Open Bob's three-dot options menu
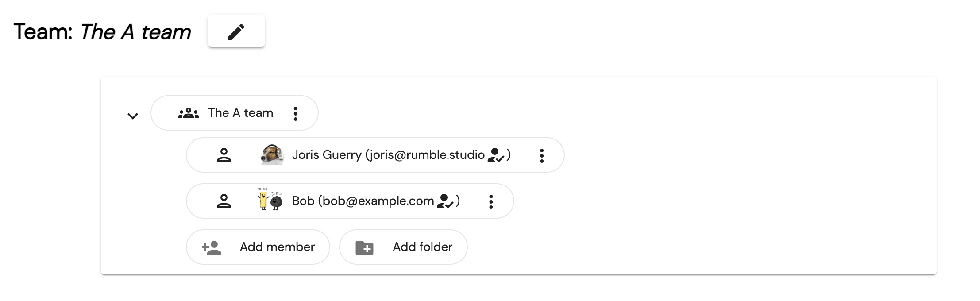 pyautogui.click(x=491, y=201)
